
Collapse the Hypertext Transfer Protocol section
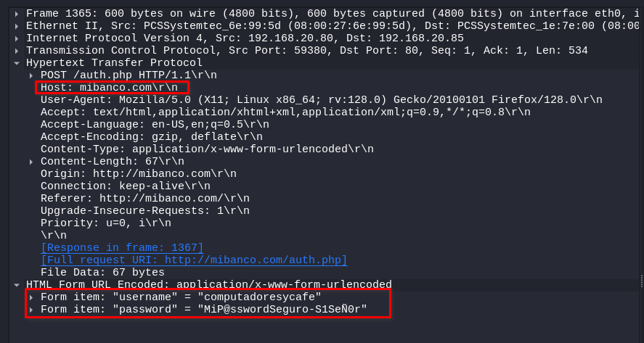[x=17, y=63]
